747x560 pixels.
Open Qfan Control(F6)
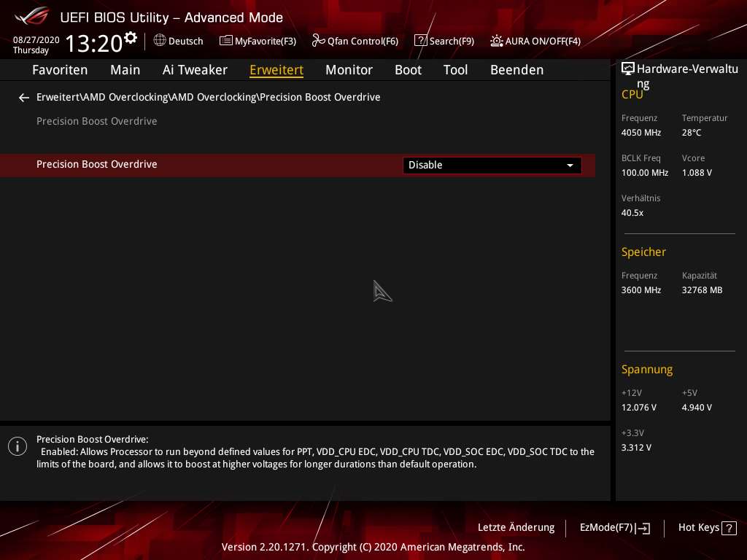(355, 41)
